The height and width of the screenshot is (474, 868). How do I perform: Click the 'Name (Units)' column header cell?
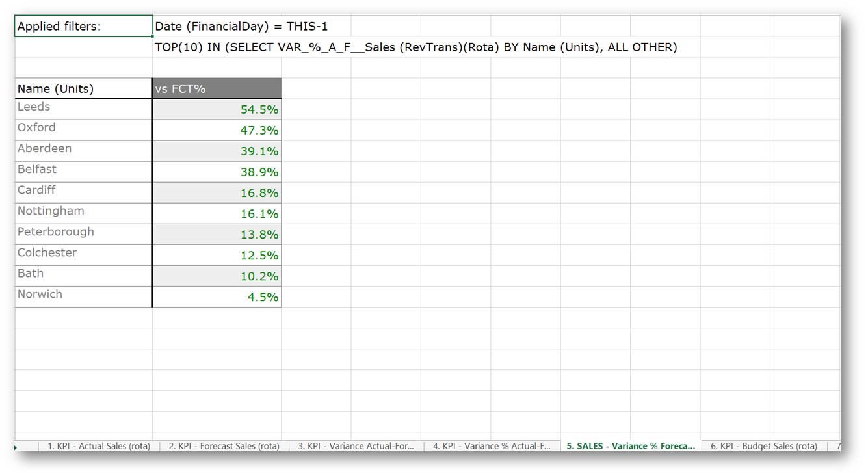coord(83,89)
